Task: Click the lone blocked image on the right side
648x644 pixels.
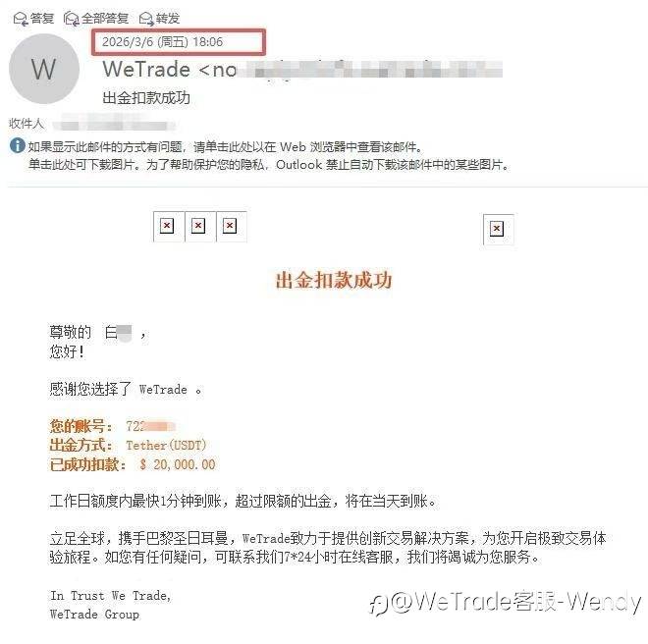Action: pos(497,229)
